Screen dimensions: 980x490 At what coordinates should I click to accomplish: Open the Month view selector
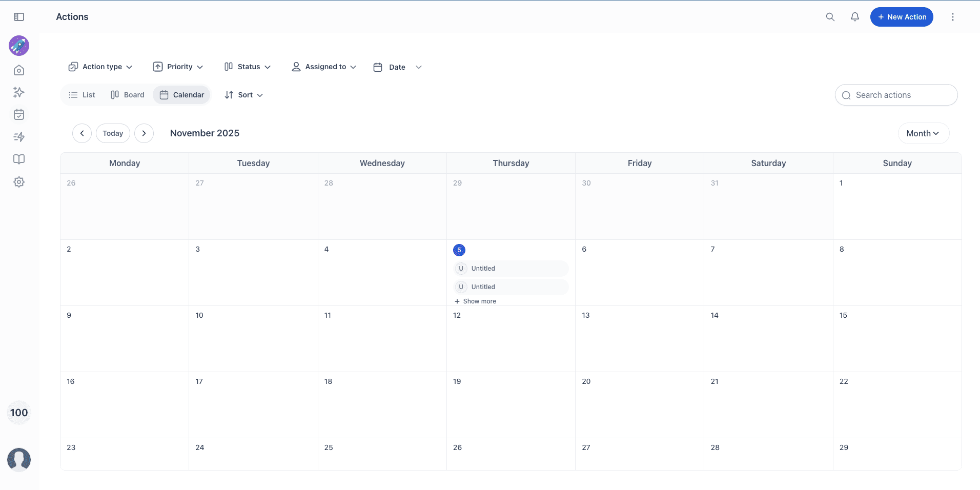(x=923, y=133)
